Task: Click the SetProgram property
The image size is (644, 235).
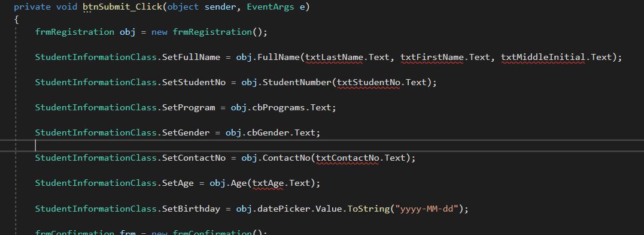Action: coord(189,107)
